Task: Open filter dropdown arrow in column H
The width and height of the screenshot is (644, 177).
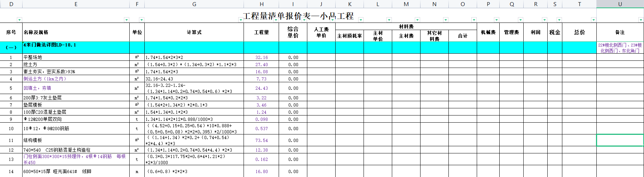Action: click(x=276, y=20)
